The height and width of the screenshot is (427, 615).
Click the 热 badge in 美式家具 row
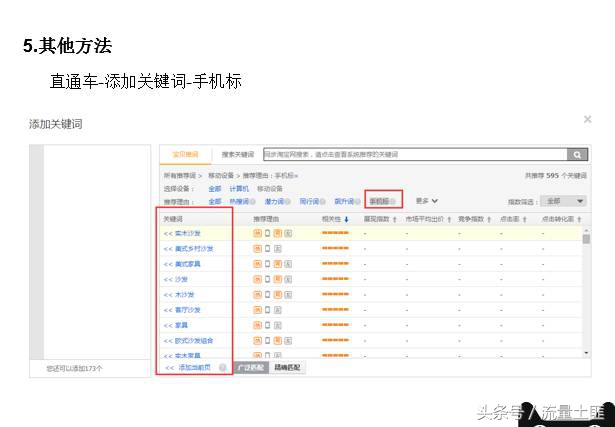click(x=257, y=264)
